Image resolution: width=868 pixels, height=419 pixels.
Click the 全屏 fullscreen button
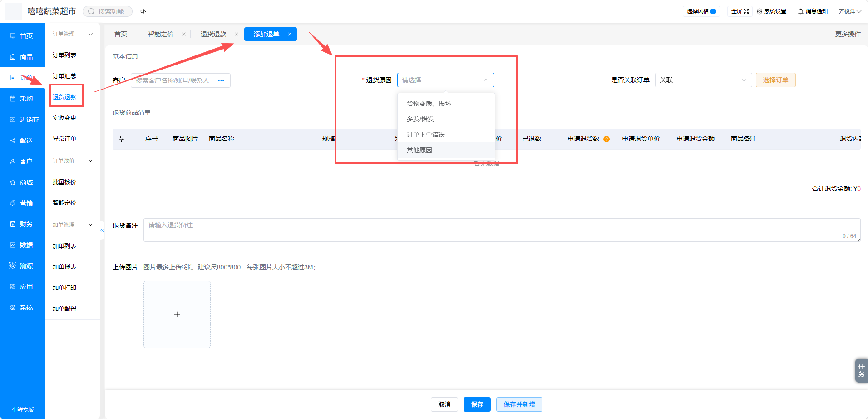740,11
